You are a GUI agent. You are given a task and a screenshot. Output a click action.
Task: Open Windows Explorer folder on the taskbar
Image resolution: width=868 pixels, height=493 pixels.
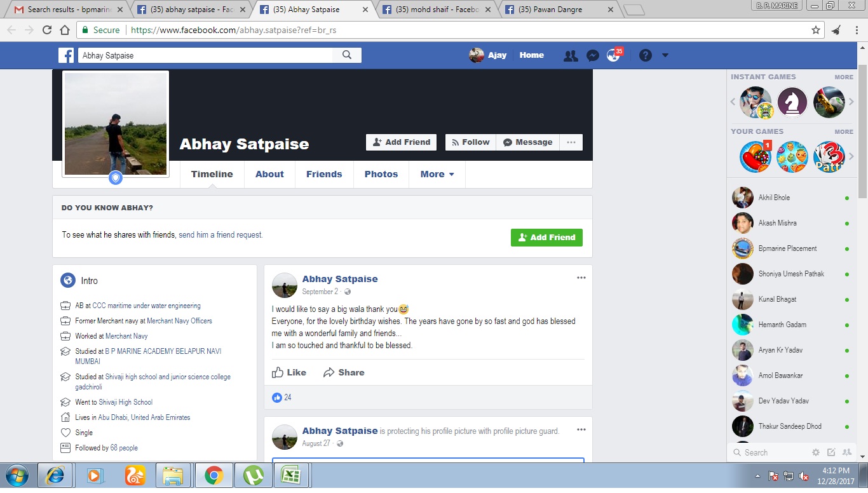click(x=173, y=475)
